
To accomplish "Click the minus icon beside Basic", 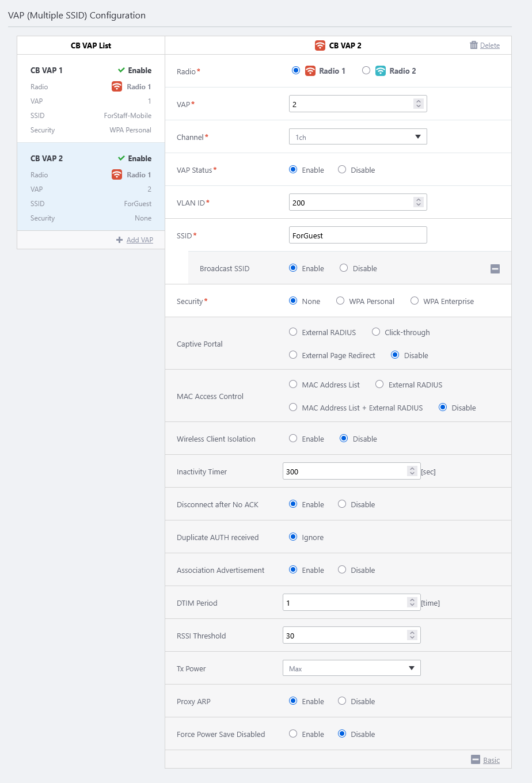I will tap(476, 760).
